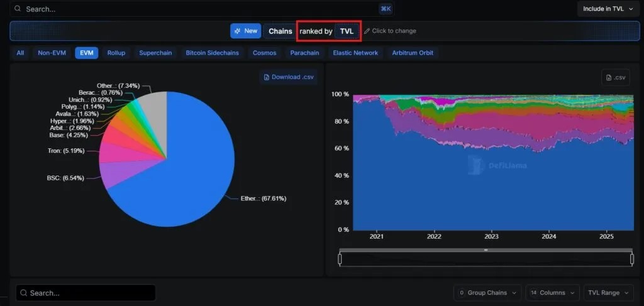644x306 pixels.
Task: Click the top search magnifier icon
Action: pos(18,9)
